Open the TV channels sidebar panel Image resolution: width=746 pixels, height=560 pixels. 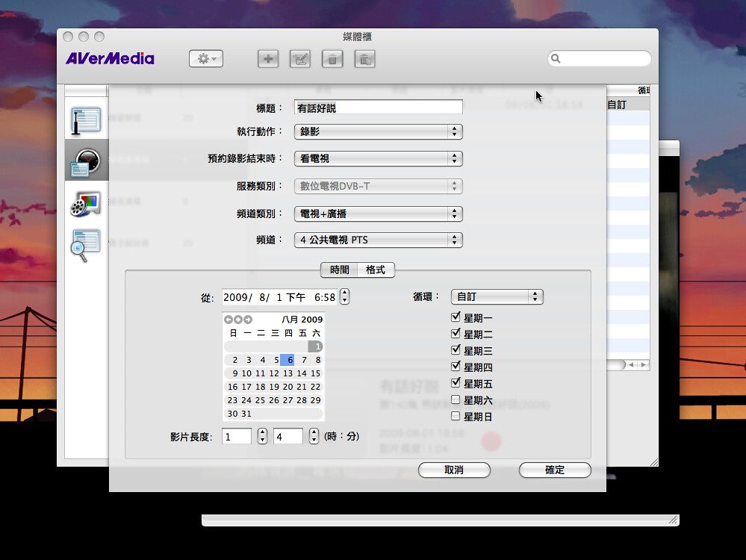(x=86, y=119)
